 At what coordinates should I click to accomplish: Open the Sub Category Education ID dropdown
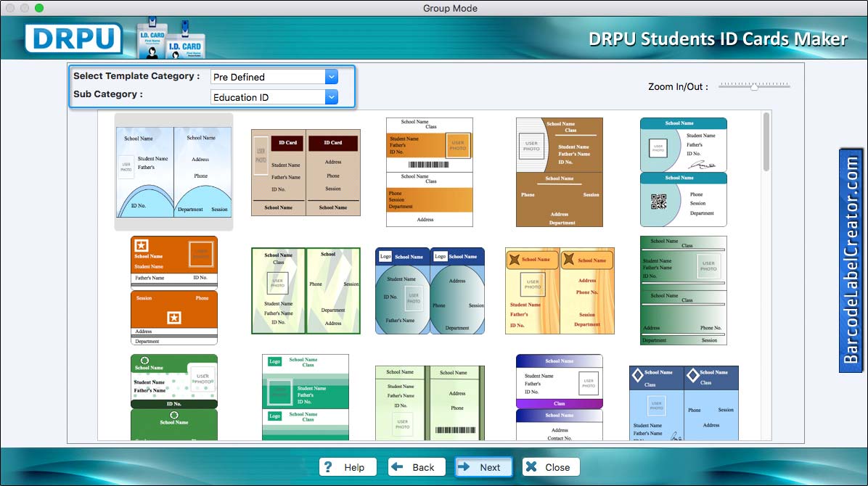pyautogui.click(x=331, y=97)
